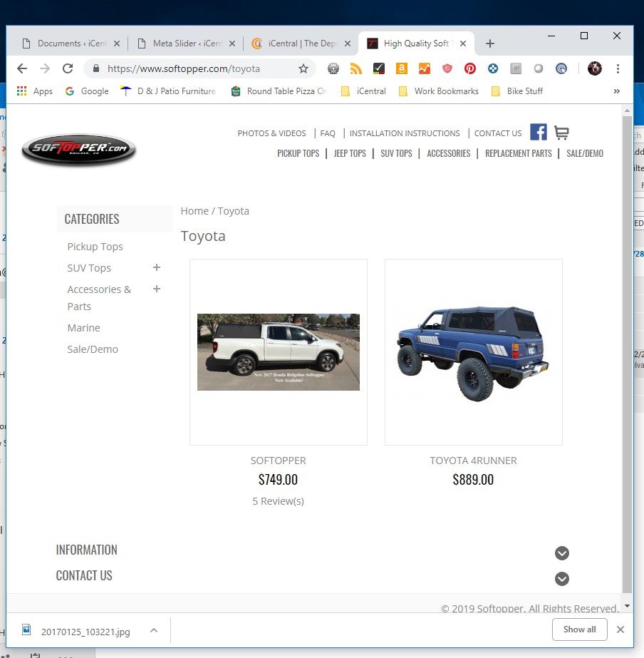Click Home in the breadcrumb

pyautogui.click(x=194, y=211)
